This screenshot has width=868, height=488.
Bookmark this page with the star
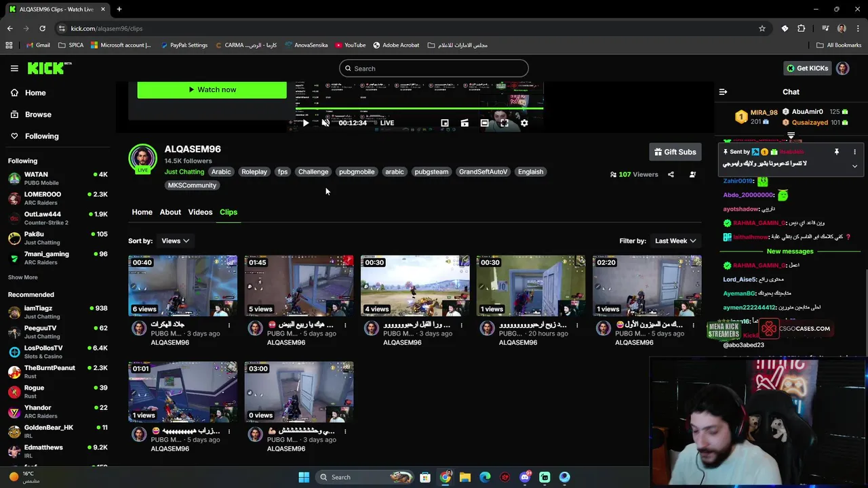coord(762,28)
